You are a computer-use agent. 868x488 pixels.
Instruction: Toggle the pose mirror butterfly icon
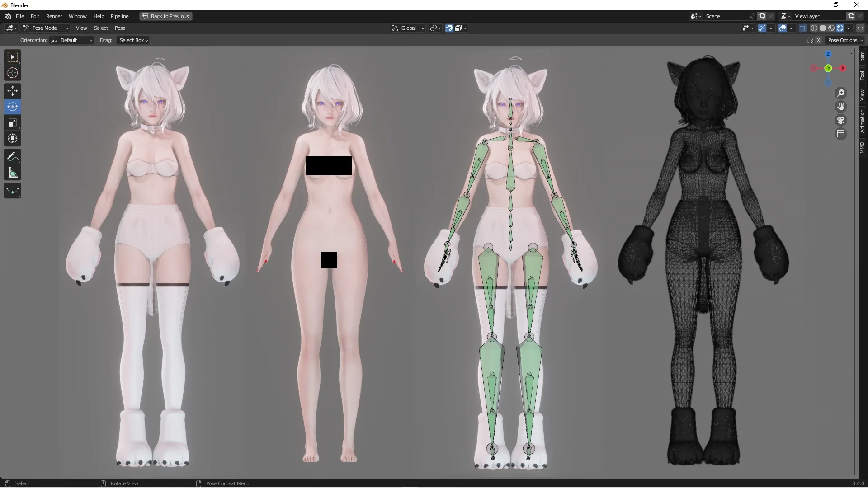[x=810, y=40]
